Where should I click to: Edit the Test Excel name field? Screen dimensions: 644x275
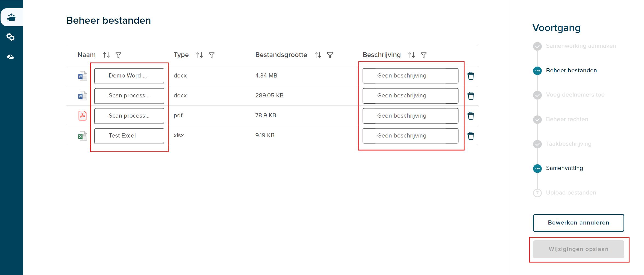[x=129, y=136]
